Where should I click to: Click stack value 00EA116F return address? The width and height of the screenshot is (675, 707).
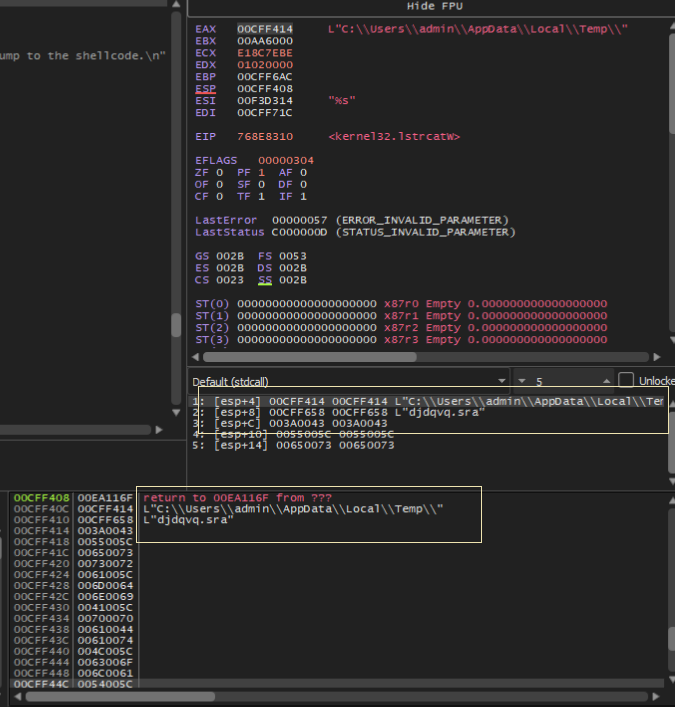(105, 498)
